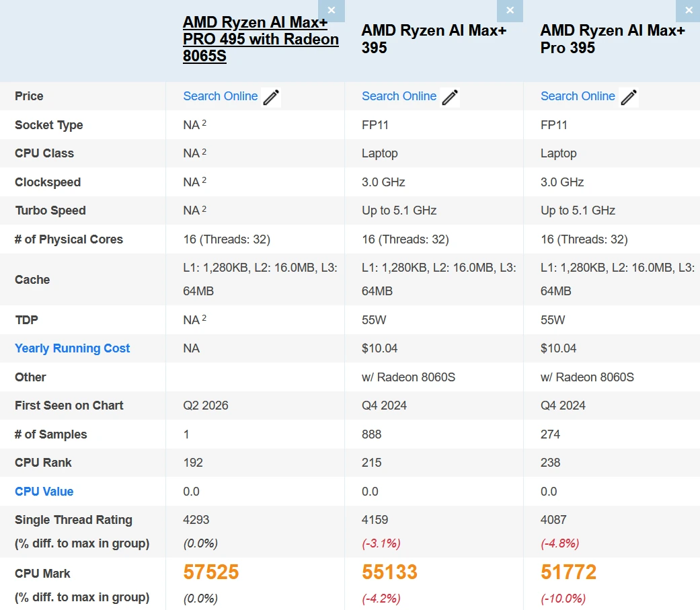700x610 pixels.
Task: Search Online price for Max+ Pro 395
Action: click(x=578, y=96)
